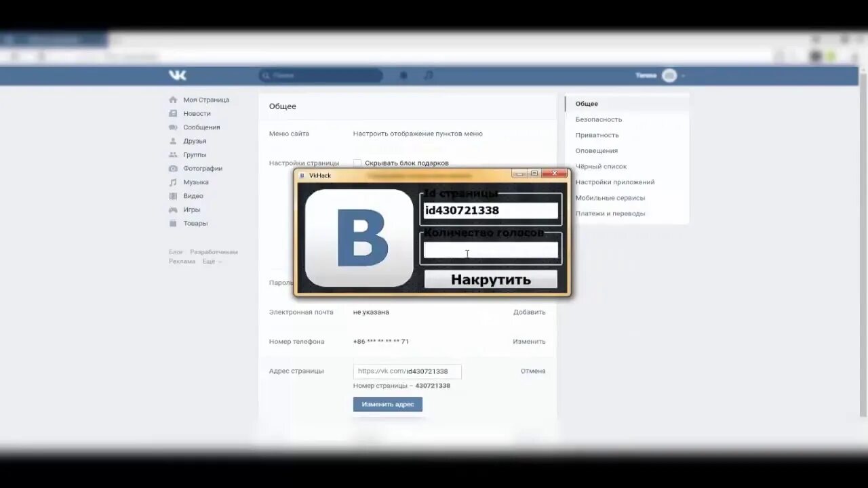Open Группы from the left menu
The height and width of the screenshot is (488, 868).
(x=195, y=155)
